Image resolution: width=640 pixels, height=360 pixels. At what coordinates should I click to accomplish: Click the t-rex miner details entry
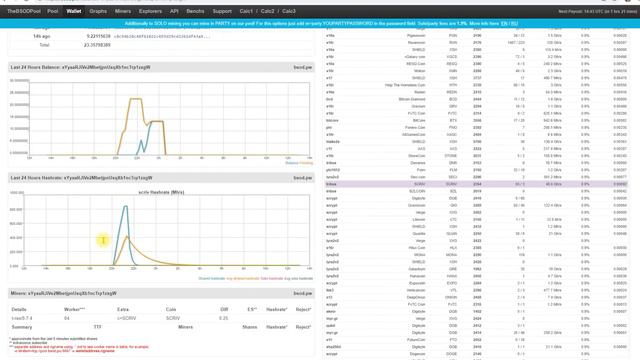tap(22, 318)
